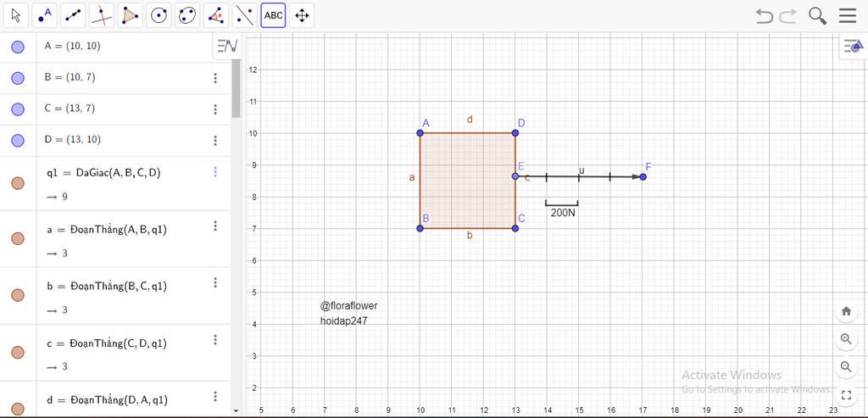Select the Polygon tool
This screenshot has width=868, height=418.
131,15
